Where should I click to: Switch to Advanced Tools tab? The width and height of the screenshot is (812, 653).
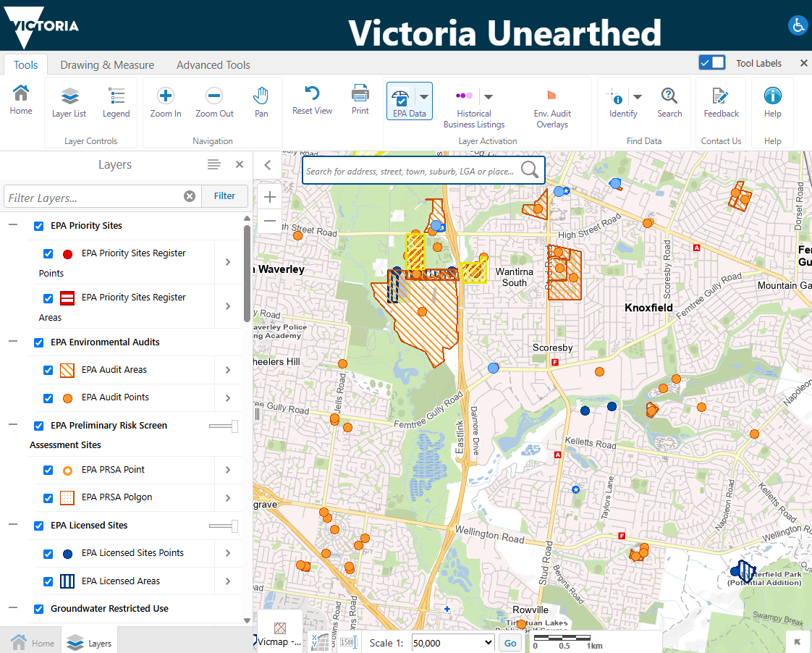(x=213, y=64)
